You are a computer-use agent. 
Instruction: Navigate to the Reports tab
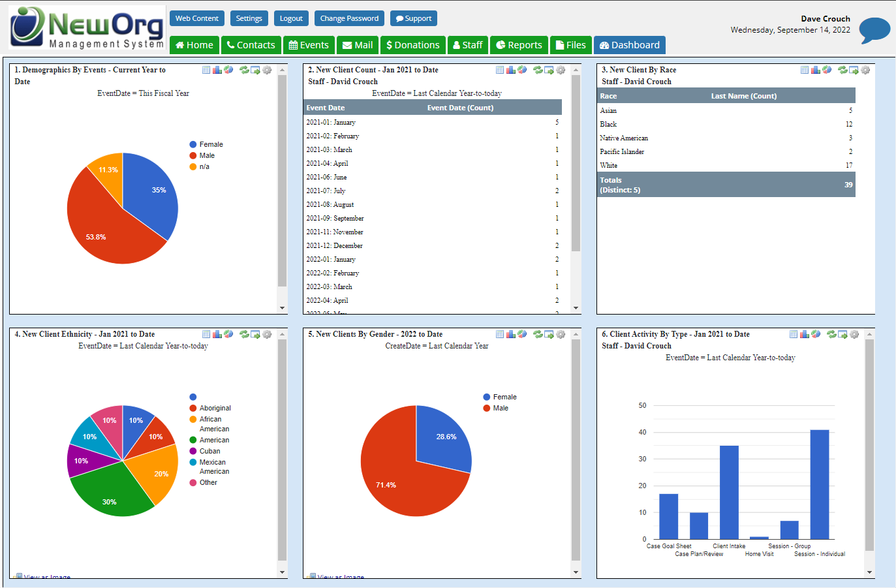519,45
